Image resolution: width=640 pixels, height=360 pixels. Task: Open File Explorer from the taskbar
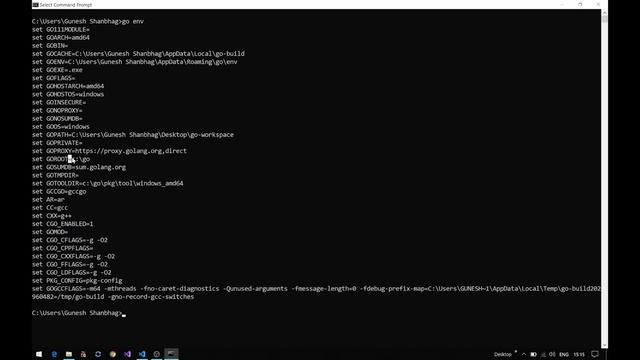[69, 354]
